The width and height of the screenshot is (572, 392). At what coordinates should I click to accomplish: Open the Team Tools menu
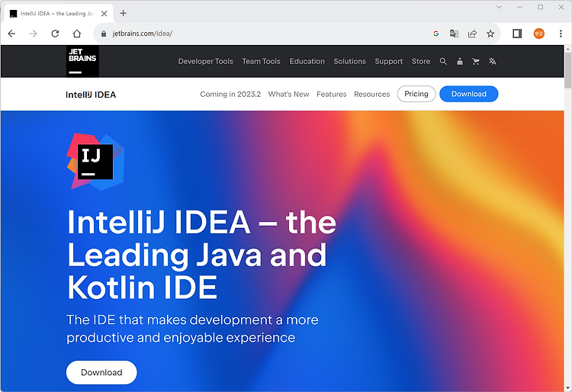pos(261,61)
